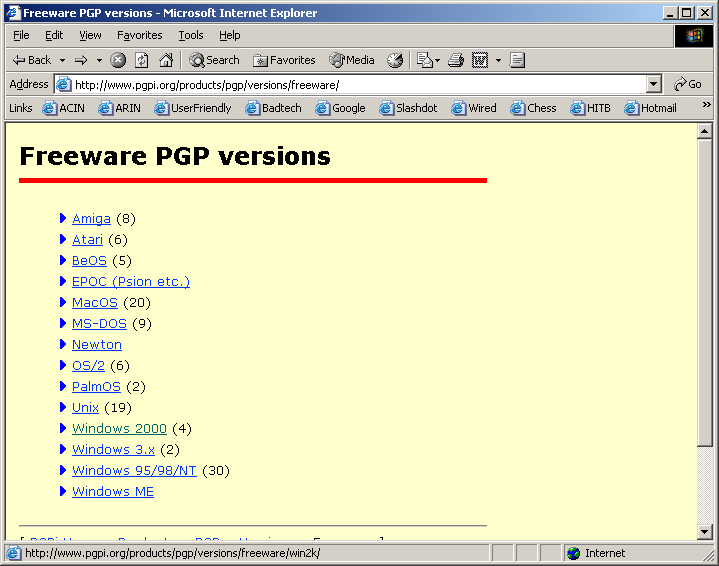Open the HITB links shortcut
The image size is (719, 566).
click(x=591, y=108)
